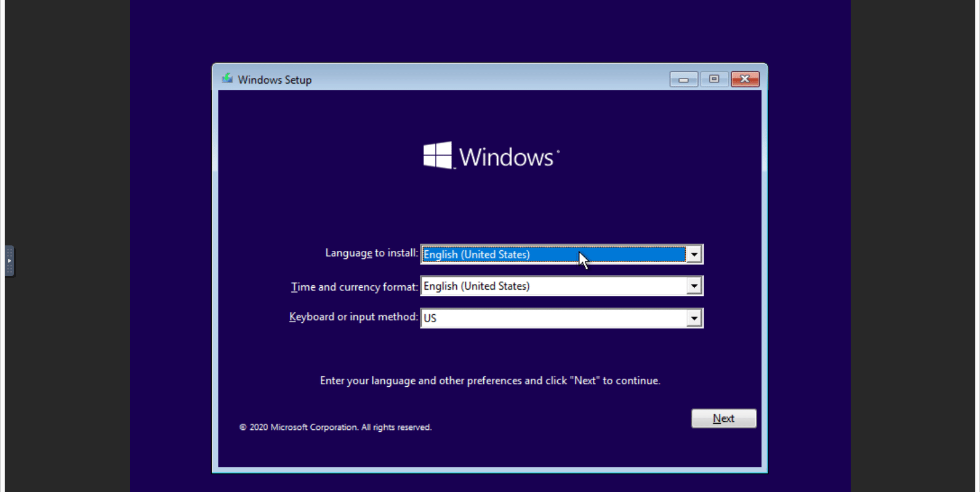The image size is (980, 492).
Task: Minimize the Windows Setup window
Action: (683, 79)
